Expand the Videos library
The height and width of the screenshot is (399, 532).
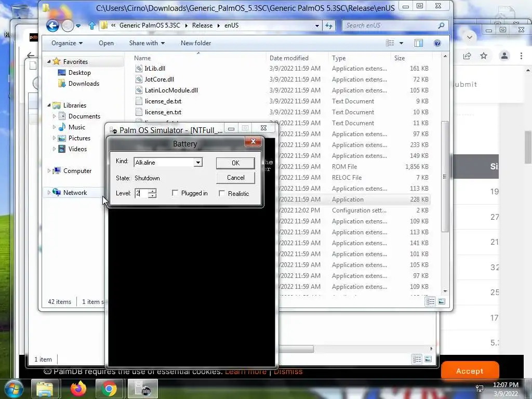pos(54,149)
